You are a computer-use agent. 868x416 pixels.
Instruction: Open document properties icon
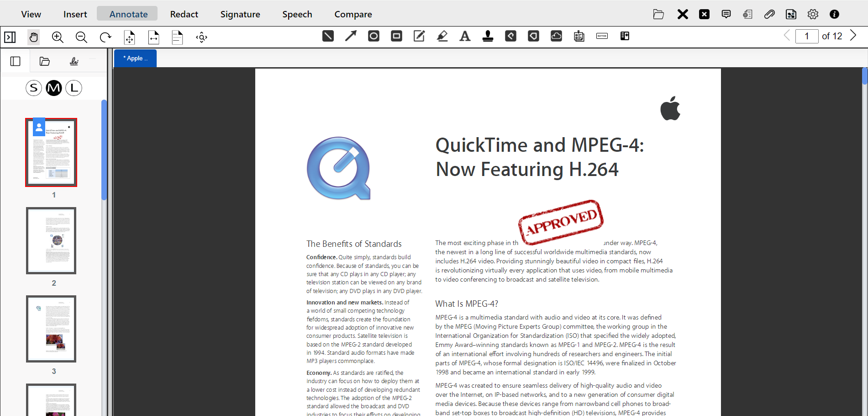point(747,14)
